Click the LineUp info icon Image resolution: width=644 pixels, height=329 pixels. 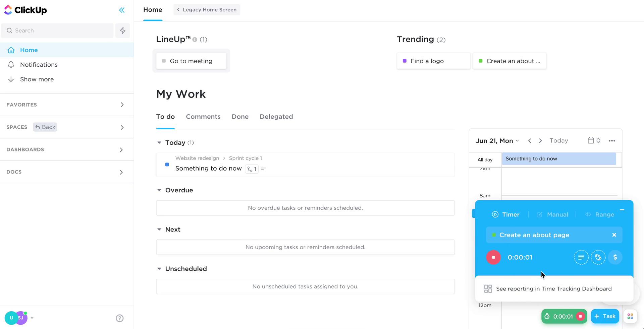tap(195, 40)
